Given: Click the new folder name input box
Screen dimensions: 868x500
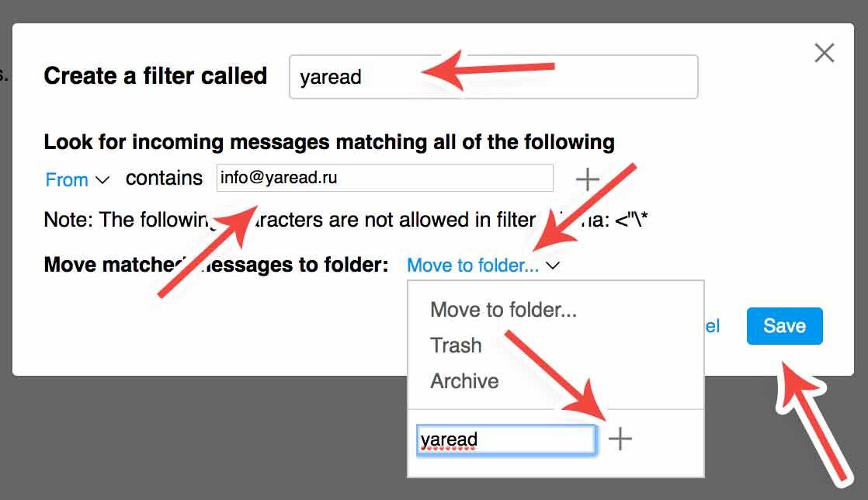Looking at the screenshot, I should (505, 439).
